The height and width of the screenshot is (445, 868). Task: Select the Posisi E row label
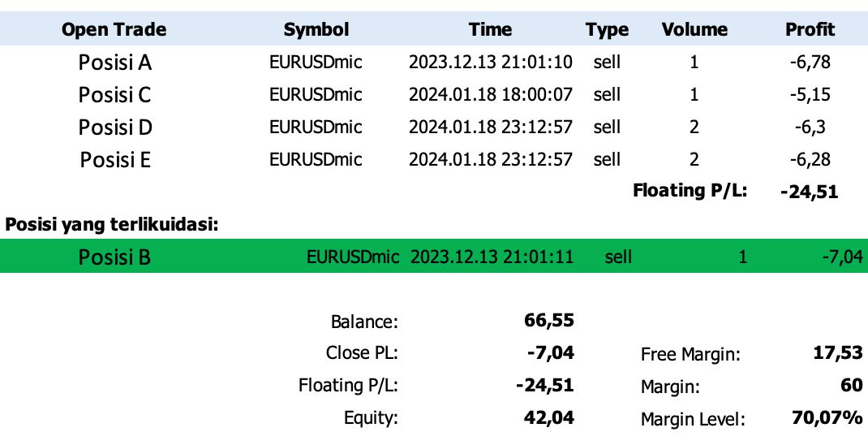point(114,160)
